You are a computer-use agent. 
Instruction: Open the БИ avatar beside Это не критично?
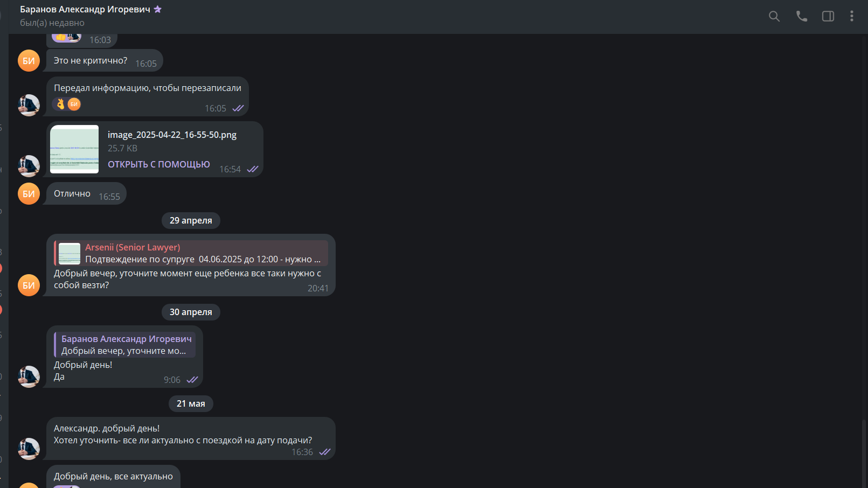click(29, 61)
